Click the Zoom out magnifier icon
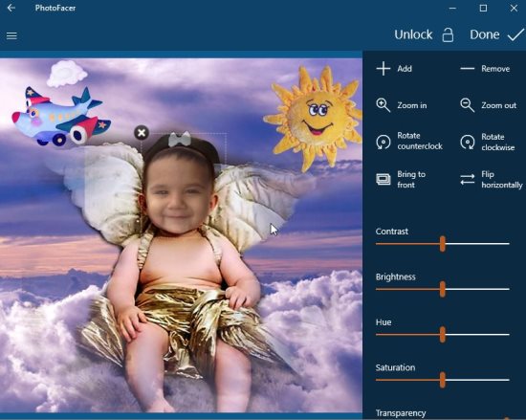The width and height of the screenshot is (526, 420). tap(467, 105)
